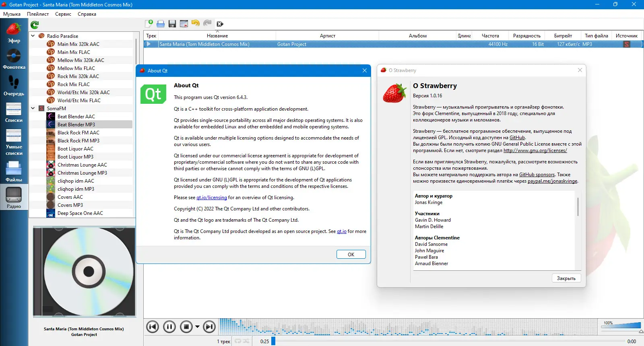Select the Beat Blender MP3 station

76,124
